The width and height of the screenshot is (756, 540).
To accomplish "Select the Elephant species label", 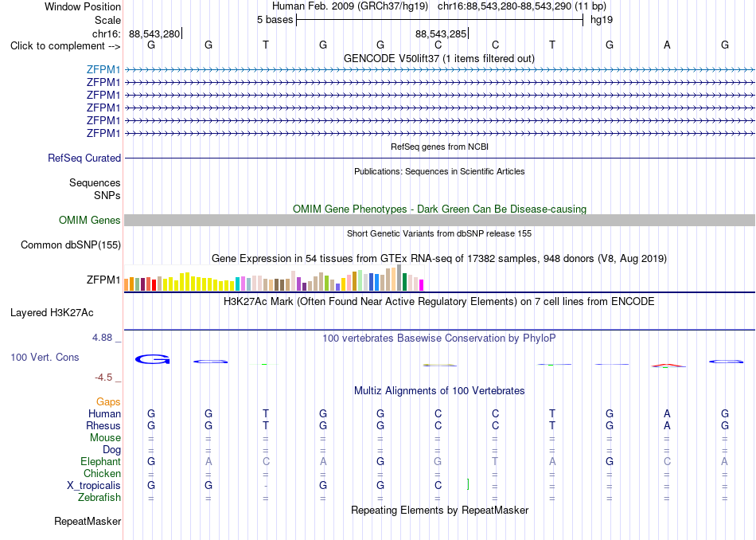I will click(101, 462).
